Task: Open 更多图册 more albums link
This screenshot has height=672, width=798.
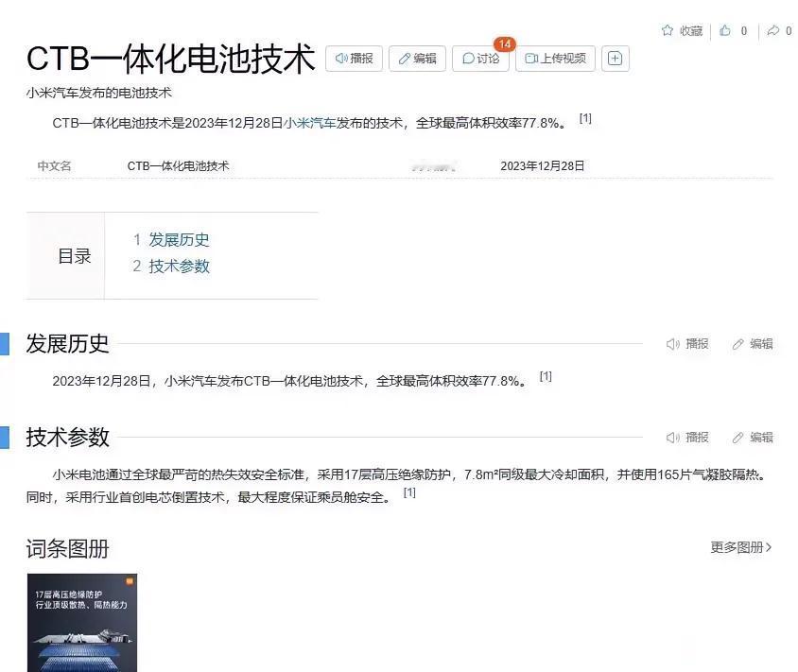Action: (741, 547)
